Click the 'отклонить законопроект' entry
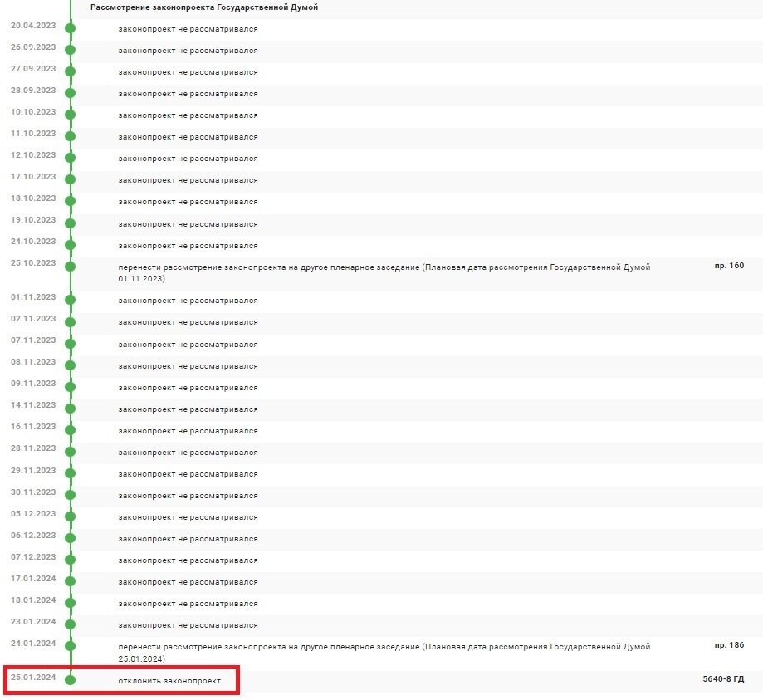Image resolution: width=763 pixels, height=700 pixels. tap(169, 681)
